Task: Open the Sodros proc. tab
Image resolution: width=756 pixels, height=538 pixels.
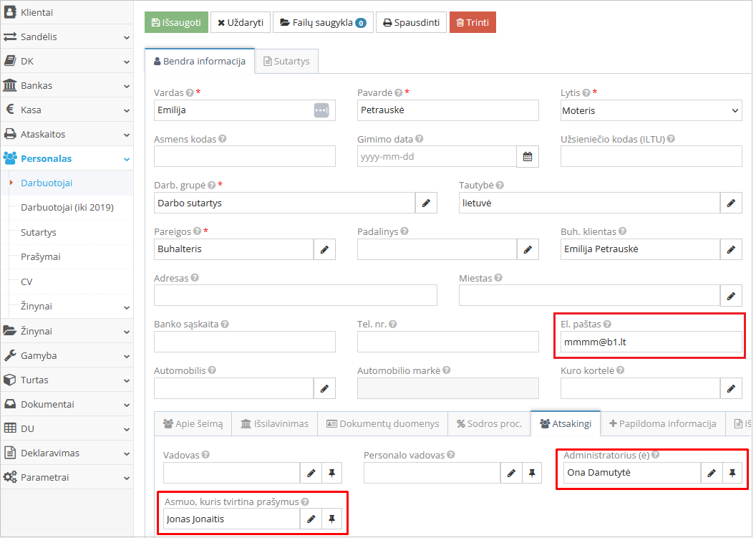Action: [489, 423]
